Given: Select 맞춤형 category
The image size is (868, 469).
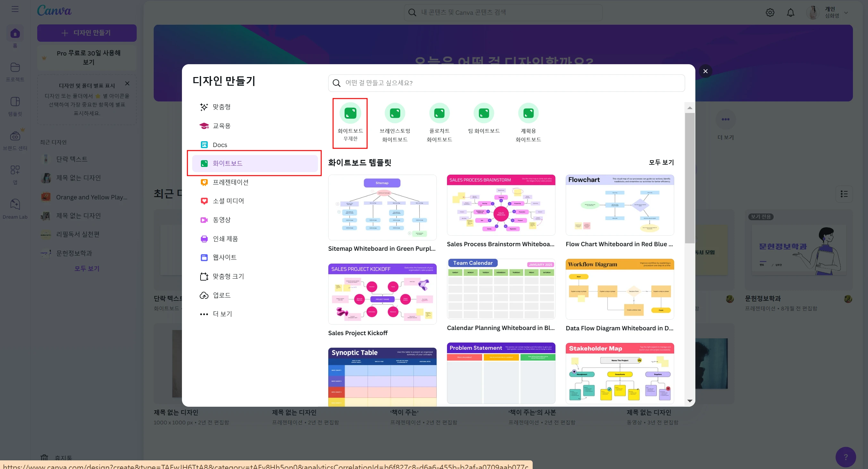Looking at the screenshot, I should (255, 107).
